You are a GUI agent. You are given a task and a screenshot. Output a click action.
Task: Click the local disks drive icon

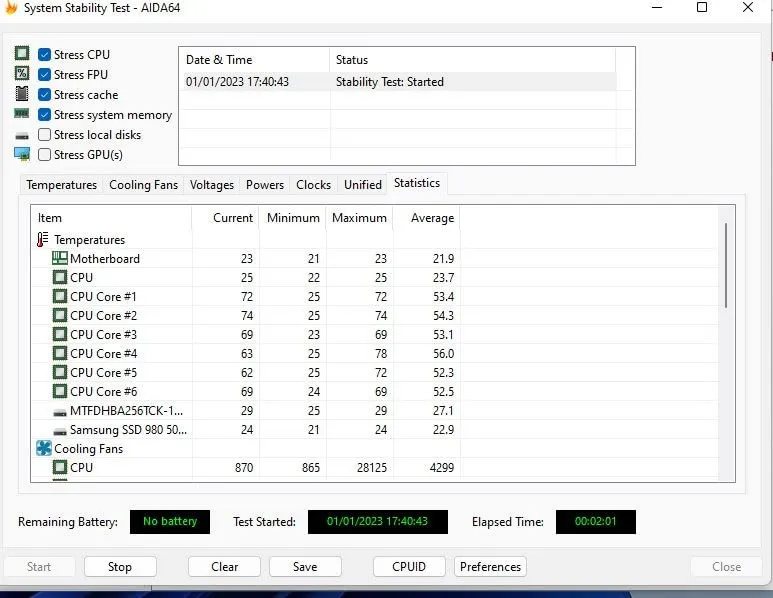[x=22, y=136]
